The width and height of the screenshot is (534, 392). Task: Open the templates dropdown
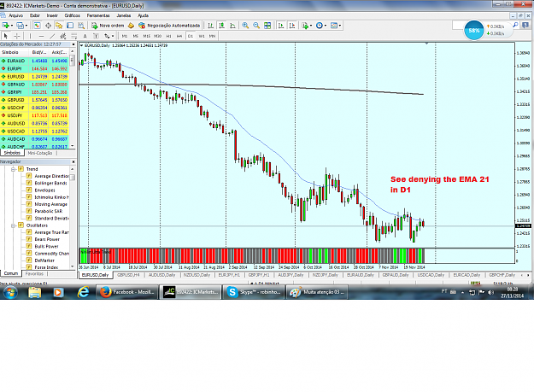coord(336,26)
